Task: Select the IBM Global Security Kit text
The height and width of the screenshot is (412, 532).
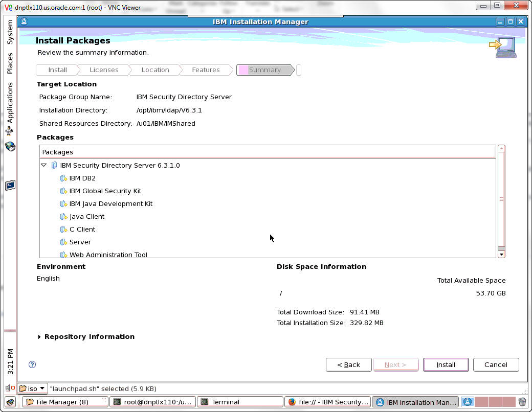Action: tap(105, 191)
